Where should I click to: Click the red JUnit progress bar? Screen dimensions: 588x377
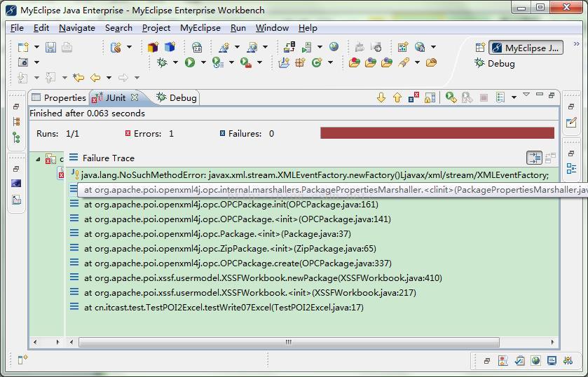(437, 133)
